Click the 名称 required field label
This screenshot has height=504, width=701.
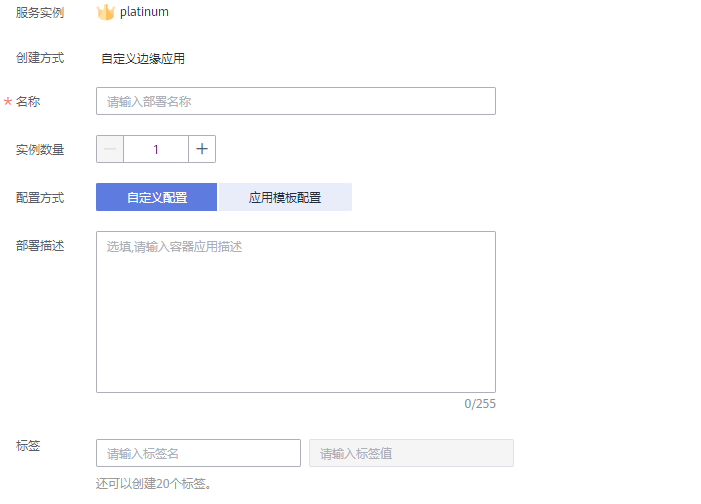[28, 102]
